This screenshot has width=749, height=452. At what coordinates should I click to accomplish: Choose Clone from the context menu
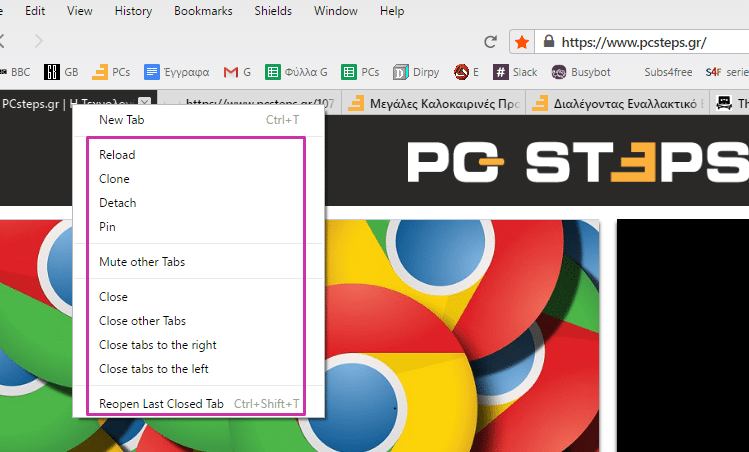point(199,179)
